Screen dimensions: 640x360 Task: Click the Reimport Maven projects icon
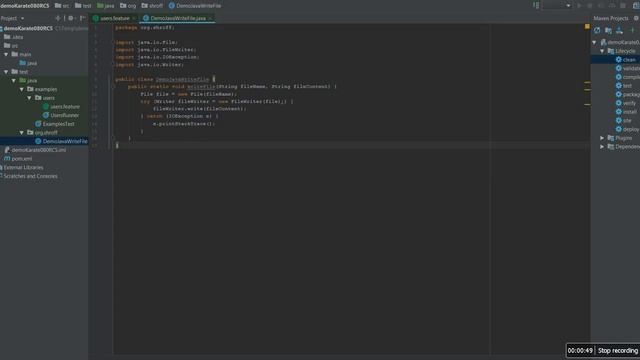click(x=597, y=31)
